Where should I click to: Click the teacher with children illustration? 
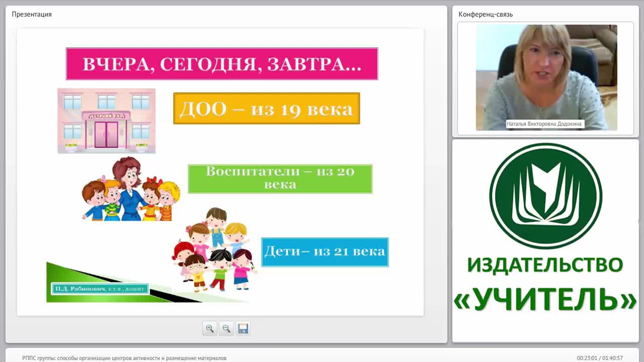point(131,189)
